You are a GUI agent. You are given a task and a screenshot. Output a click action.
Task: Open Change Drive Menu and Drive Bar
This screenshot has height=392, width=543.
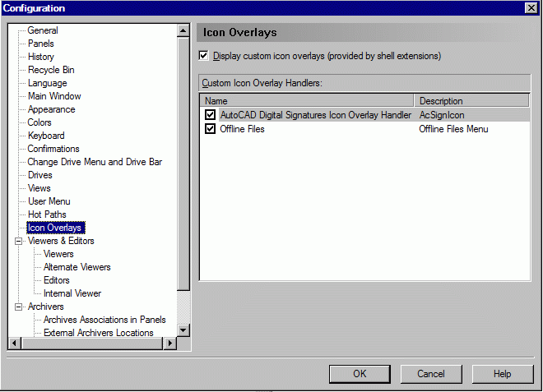pos(95,162)
